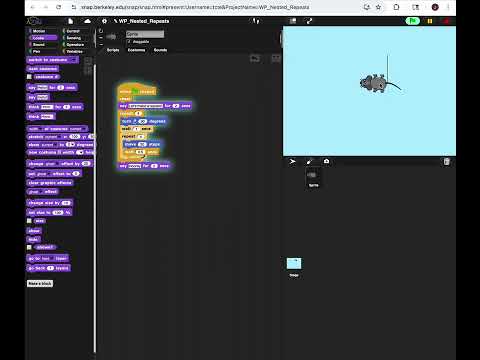This screenshot has height=360, width=480.
Task: Open the Chrome three-dot menu
Action: pyautogui.click(x=448, y=7)
